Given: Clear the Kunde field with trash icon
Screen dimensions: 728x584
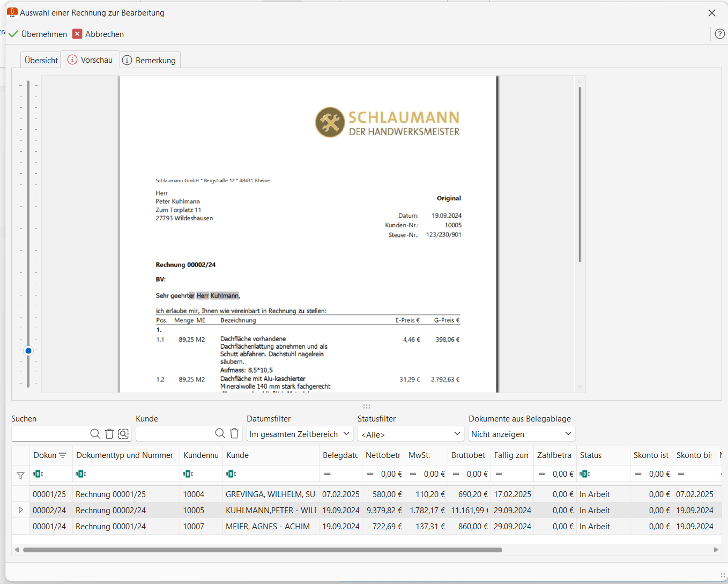Looking at the screenshot, I should [x=234, y=433].
